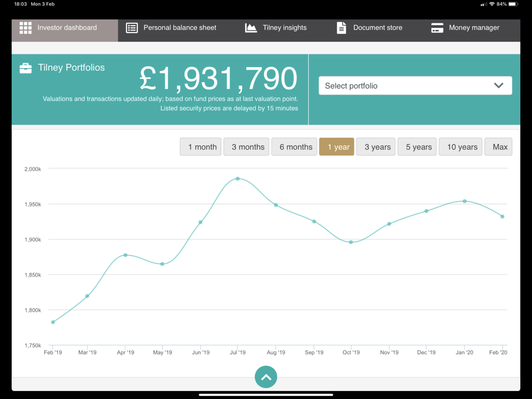Select the 10 years range
This screenshot has height=399, width=532.
[460, 147]
